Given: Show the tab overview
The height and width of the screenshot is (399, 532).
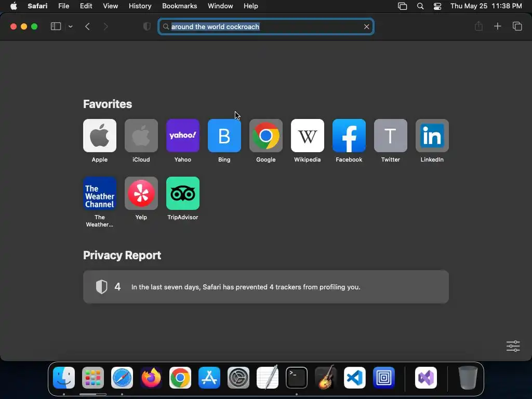Looking at the screenshot, I should tap(517, 26).
